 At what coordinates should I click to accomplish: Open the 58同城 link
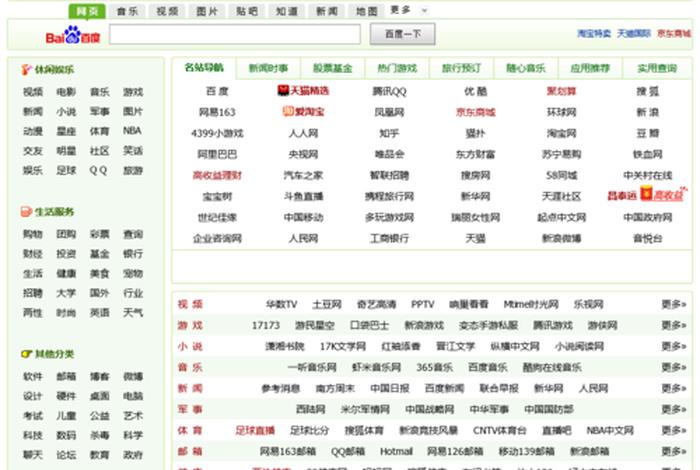tap(562, 175)
